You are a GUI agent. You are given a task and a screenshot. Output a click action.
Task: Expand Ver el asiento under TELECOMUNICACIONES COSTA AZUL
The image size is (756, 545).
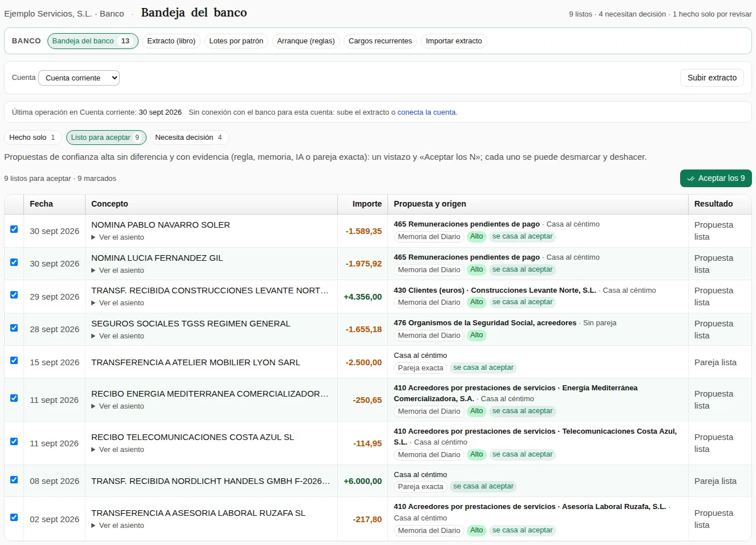(x=118, y=450)
